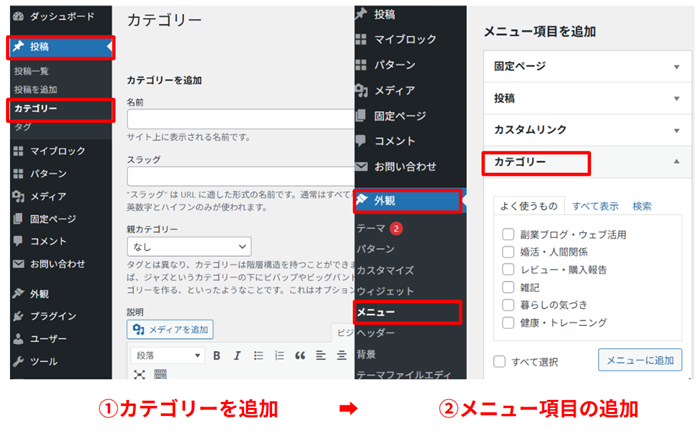
Task: Open the 親カテゴリー dropdown
Action: pos(188,245)
